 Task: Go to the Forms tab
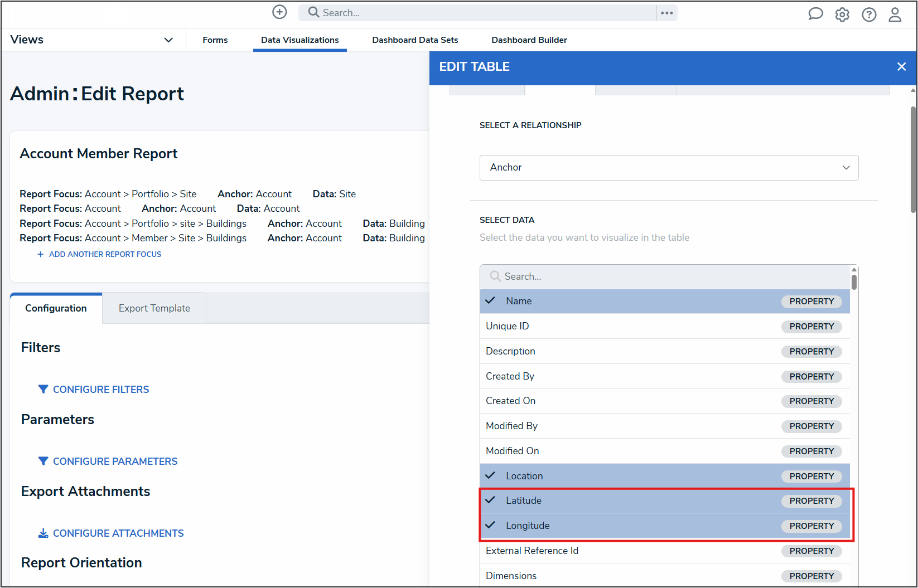pyautogui.click(x=215, y=40)
